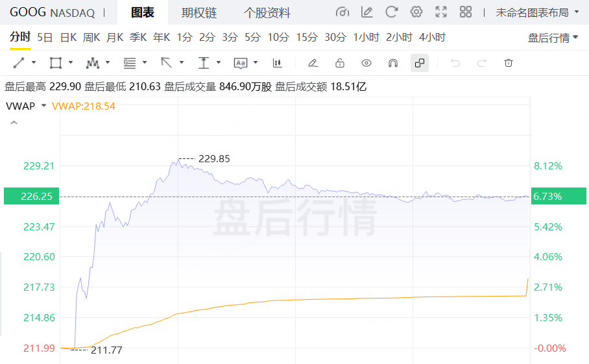Select the trend line drawing tool
589x364 pixels.
click(x=19, y=63)
